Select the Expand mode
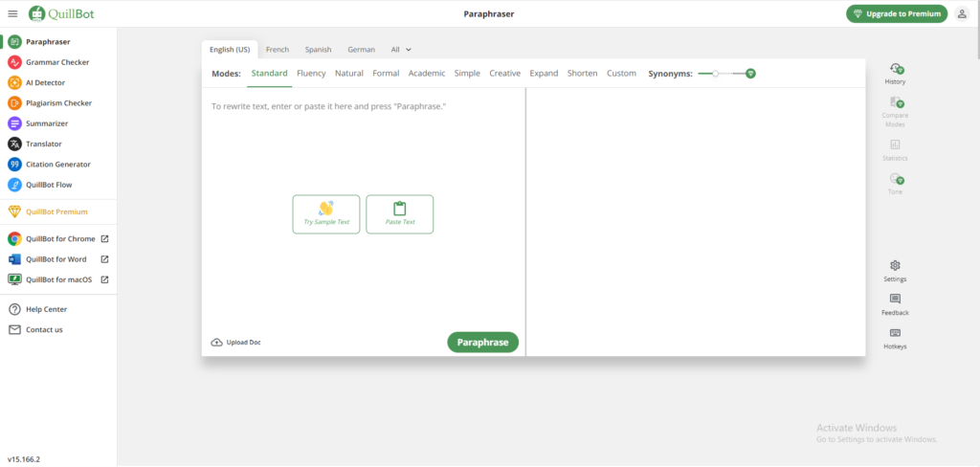 pos(544,73)
